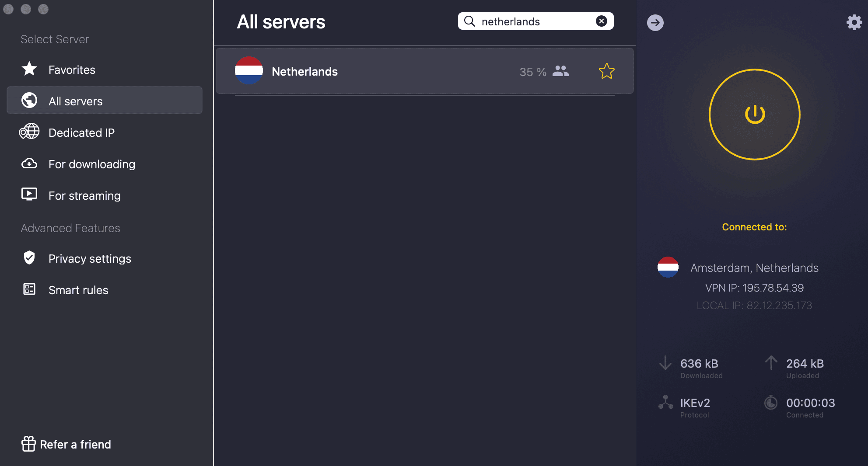The width and height of the screenshot is (868, 466).
Task: Click the 35 % load value
Action: pyautogui.click(x=533, y=72)
